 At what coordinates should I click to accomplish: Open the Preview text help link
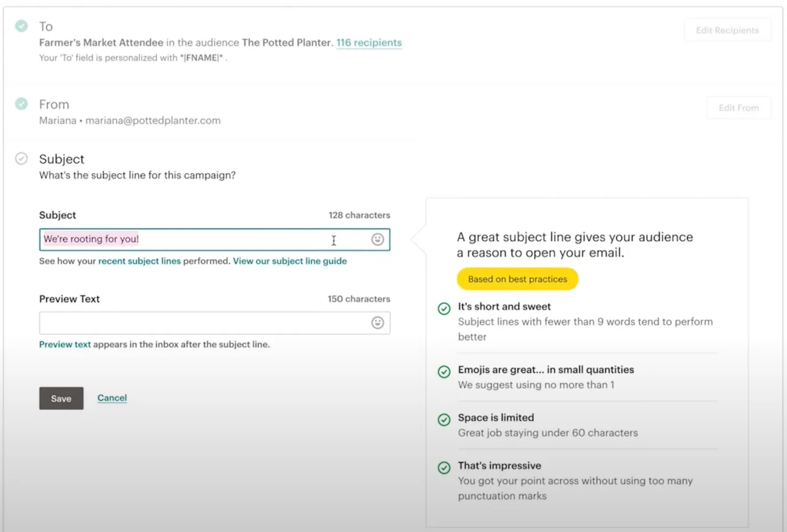[65, 344]
